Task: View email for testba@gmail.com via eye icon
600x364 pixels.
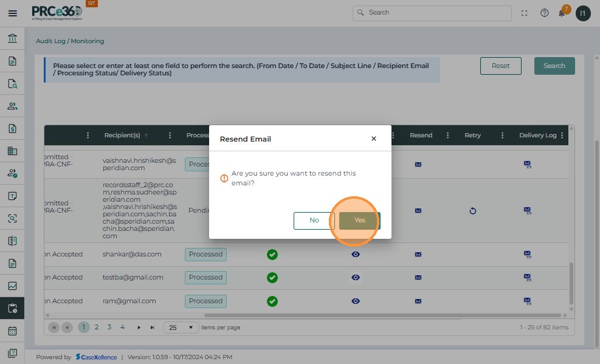Action: coord(356,278)
